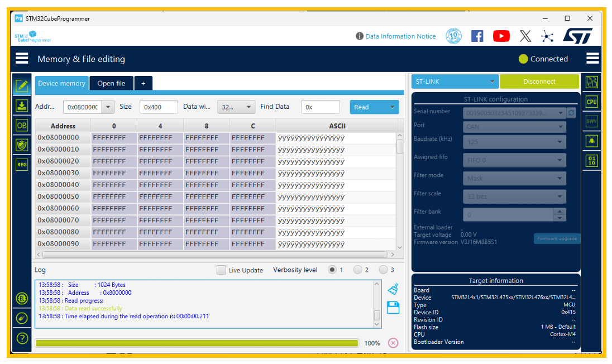Select verbosity level 3
The height and width of the screenshot is (364, 612).
pos(383,270)
